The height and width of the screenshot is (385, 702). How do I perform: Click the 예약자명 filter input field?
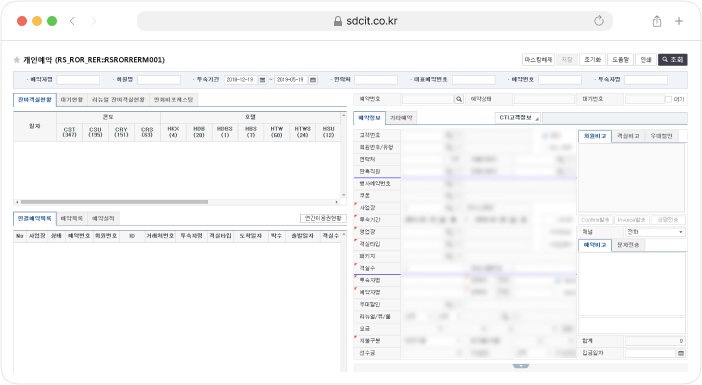[78, 80]
